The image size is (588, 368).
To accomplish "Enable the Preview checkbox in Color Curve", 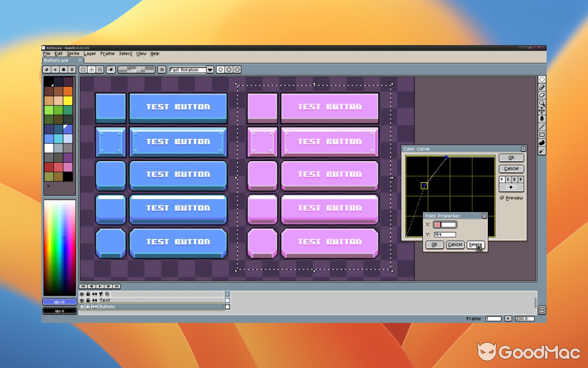I will [x=502, y=198].
